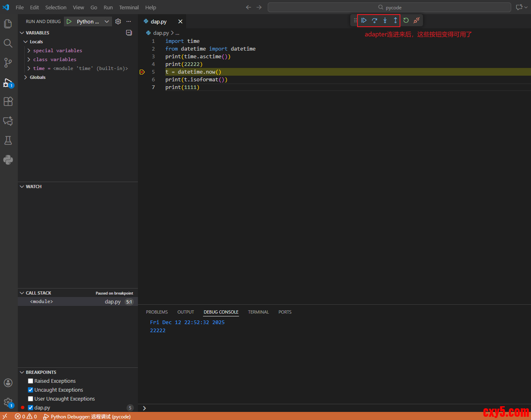Open the Testing flask view
Viewport: 531px width, 420px height.
pyautogui.click(x=8, y=140)
